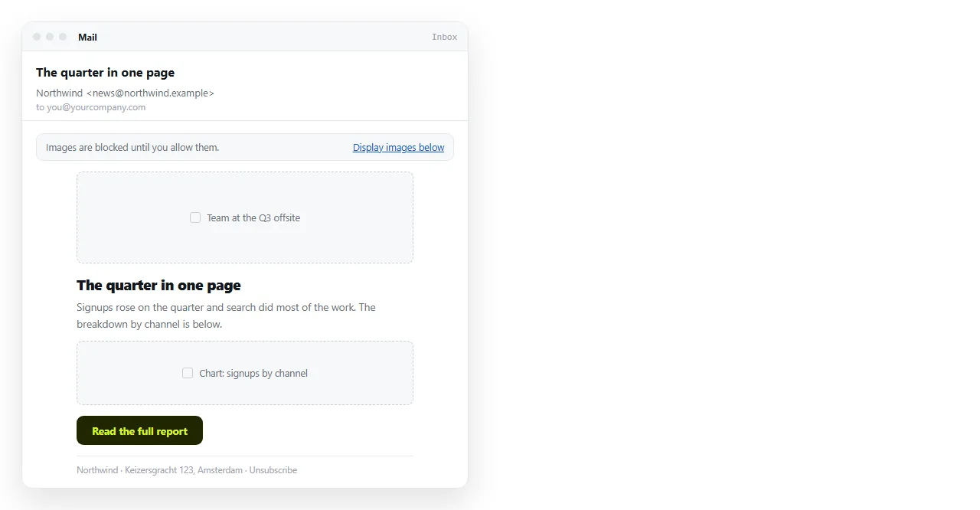The image size is (980, 510).
Task: Open the 'Read the full report' button
Action: click(x=139, y=430)
